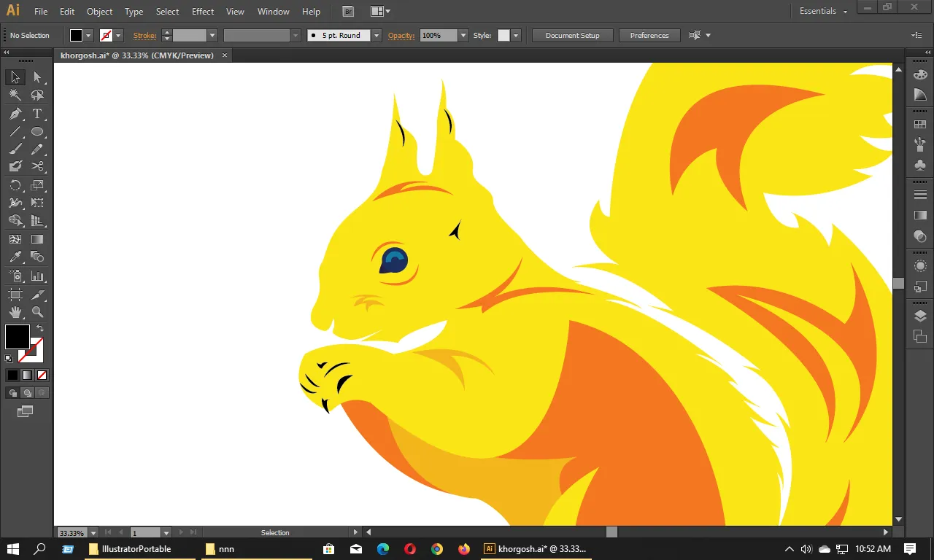Image resolution: width=934 pixels, height=560 pixels.
Task: Select the Ellipse tool
Action: pyautogui.click(x=37, y=132)
